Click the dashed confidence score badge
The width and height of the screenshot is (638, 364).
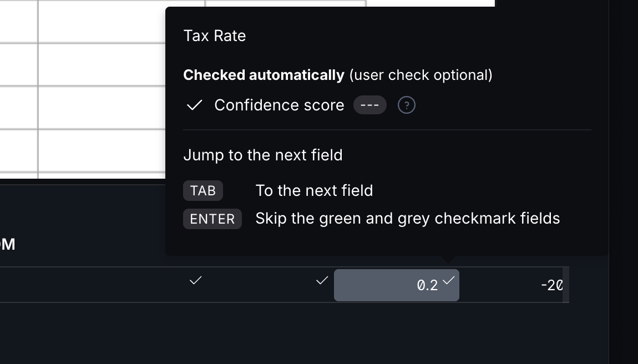(x=370, y=105)
